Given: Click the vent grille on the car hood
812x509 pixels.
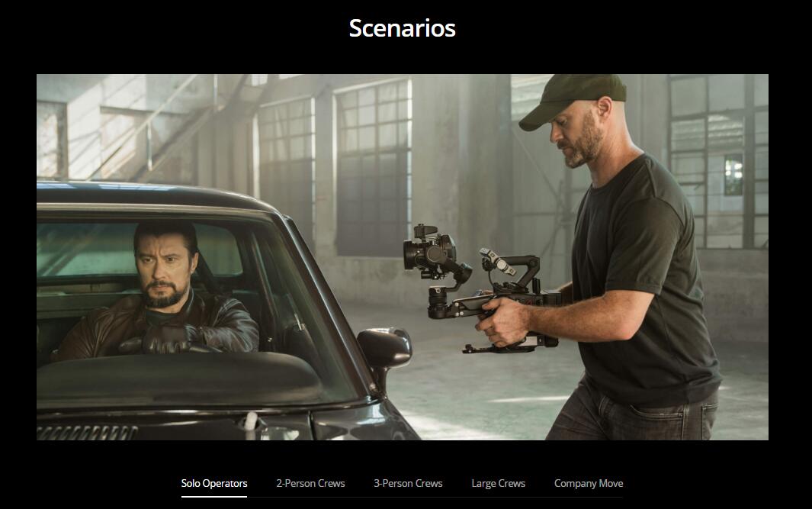Looking at the screenshot, I should click(x=87, y=433).
